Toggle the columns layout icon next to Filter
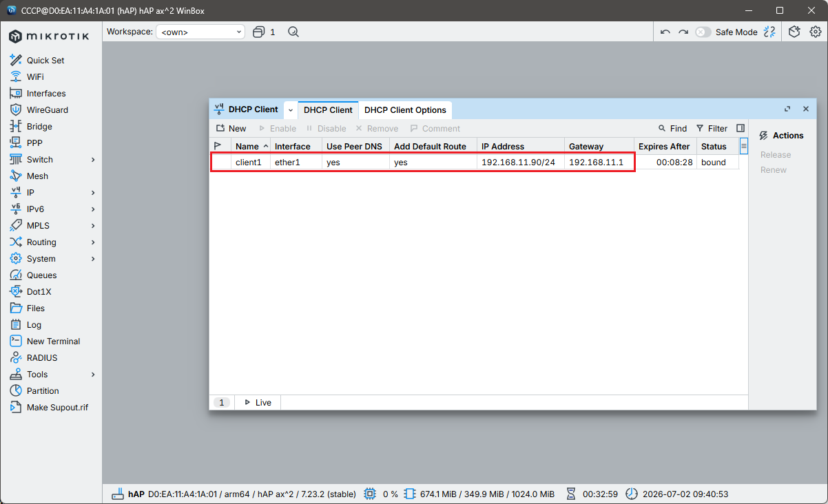Image resolution: width=828 pixels, height=504 pixels. click(741, 128)
